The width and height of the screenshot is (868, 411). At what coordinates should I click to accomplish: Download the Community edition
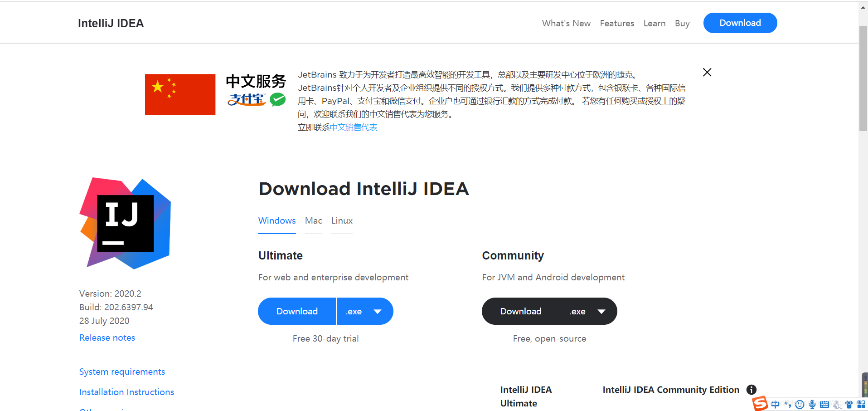coord(521,311)
